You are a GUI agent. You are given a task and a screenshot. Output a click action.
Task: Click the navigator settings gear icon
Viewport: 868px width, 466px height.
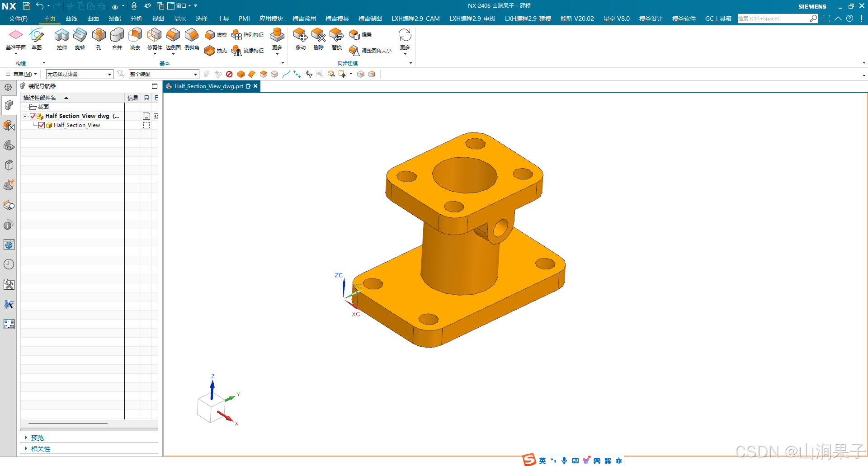8,87
